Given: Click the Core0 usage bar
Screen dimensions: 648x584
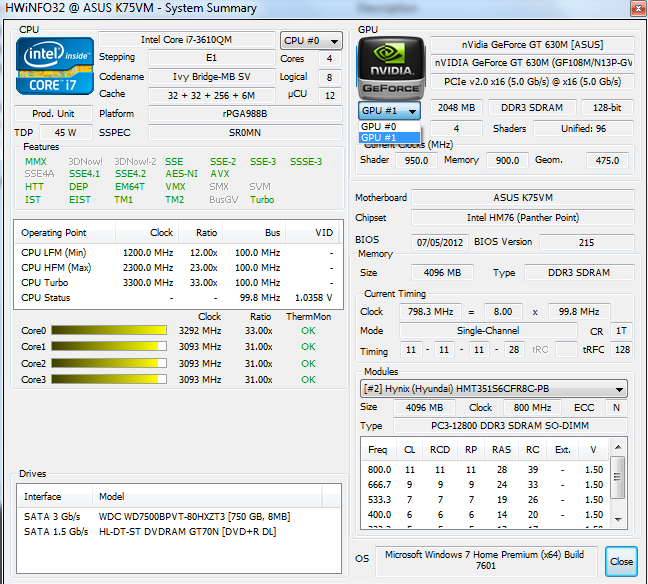Looking at the screenshot, I should pos(109,330).
